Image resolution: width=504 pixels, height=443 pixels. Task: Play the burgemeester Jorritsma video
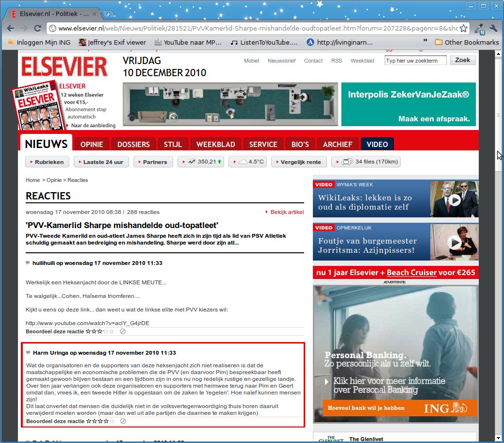(x=454, y=243)
